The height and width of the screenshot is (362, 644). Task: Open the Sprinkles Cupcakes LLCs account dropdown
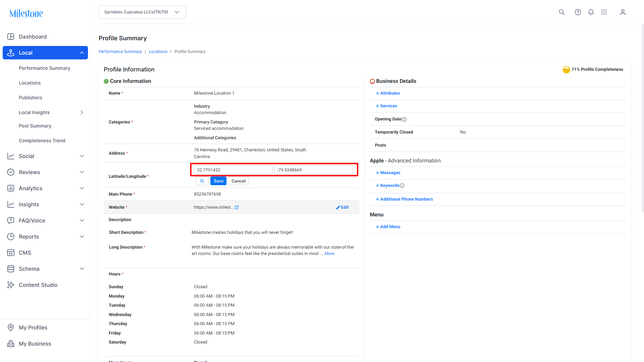(x=142, y=12)
